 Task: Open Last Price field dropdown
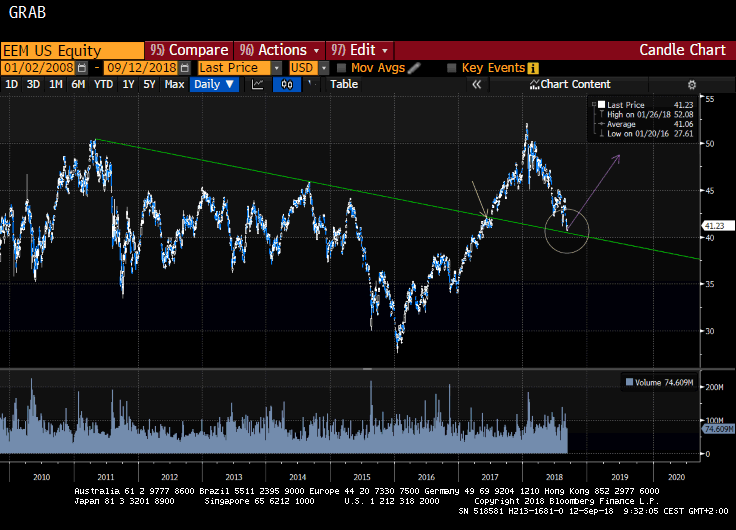(x=276, y=68)
